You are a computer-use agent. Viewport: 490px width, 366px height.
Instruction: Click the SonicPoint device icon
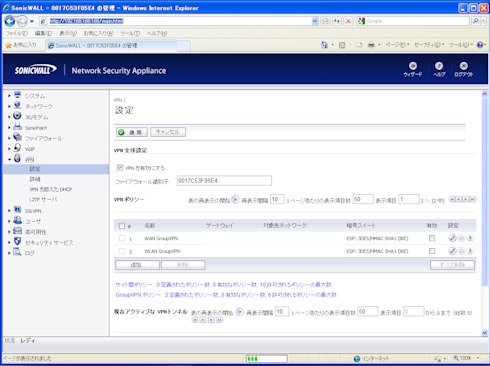tap(18, 127)
